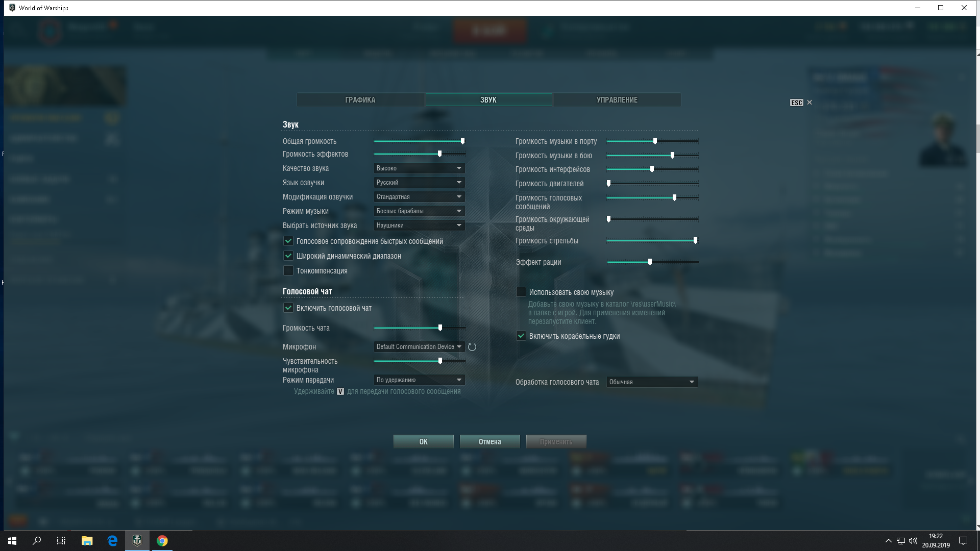The image size is (980, 551).
Task: Open Google Chrome from taskbar
Action: coord(162,541)
